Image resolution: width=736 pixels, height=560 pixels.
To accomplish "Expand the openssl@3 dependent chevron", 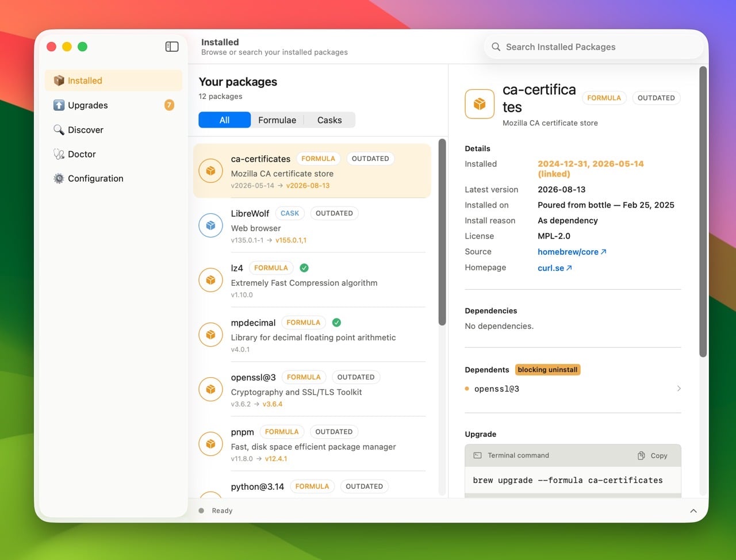I will pyautogui.click(x=679, y=389).
